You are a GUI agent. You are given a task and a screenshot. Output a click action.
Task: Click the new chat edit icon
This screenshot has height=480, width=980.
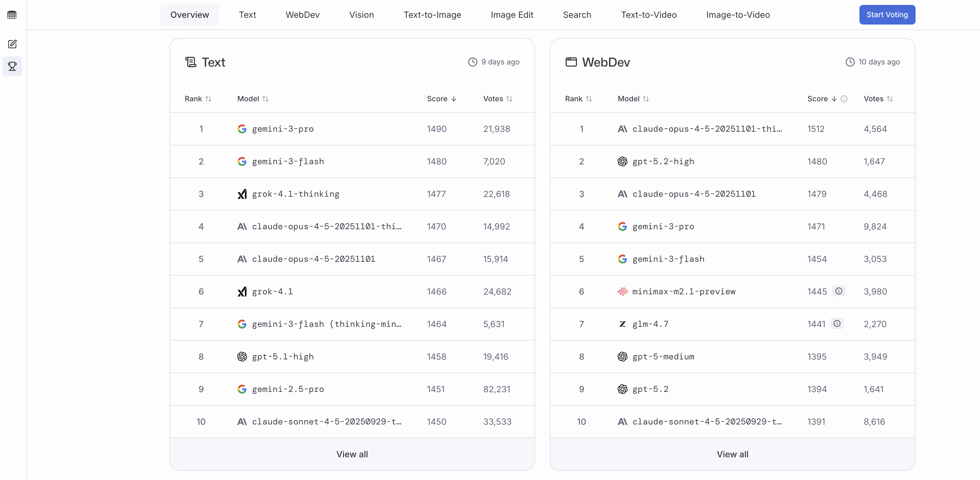[12, 44]
